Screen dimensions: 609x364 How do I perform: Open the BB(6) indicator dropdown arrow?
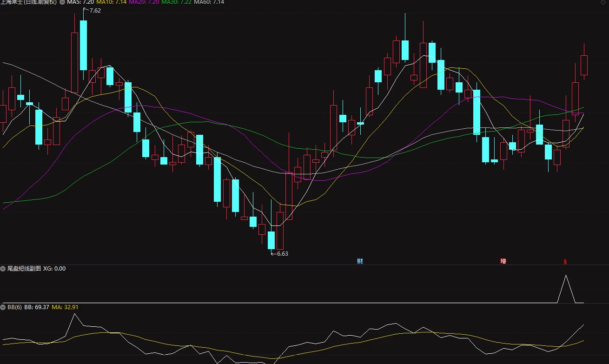(3, 307)
